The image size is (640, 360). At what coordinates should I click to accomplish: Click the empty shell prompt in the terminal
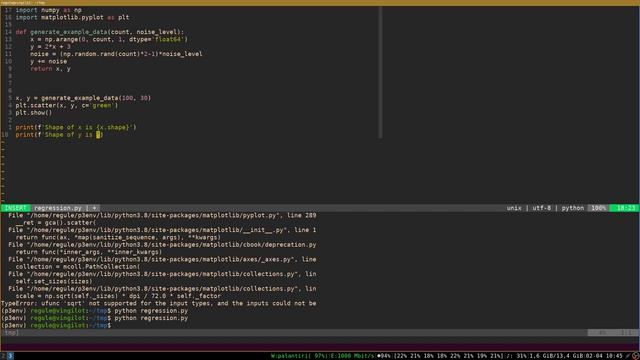click(x=56, y=325)
